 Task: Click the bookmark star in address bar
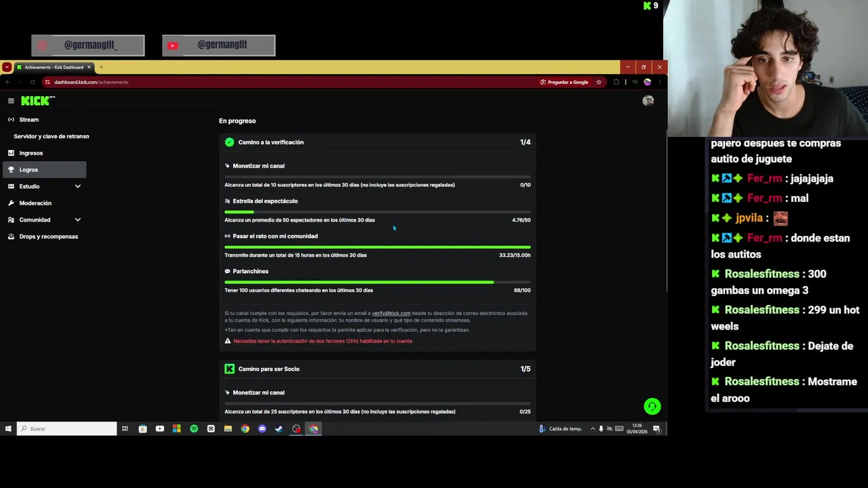[x=599, y=82]
